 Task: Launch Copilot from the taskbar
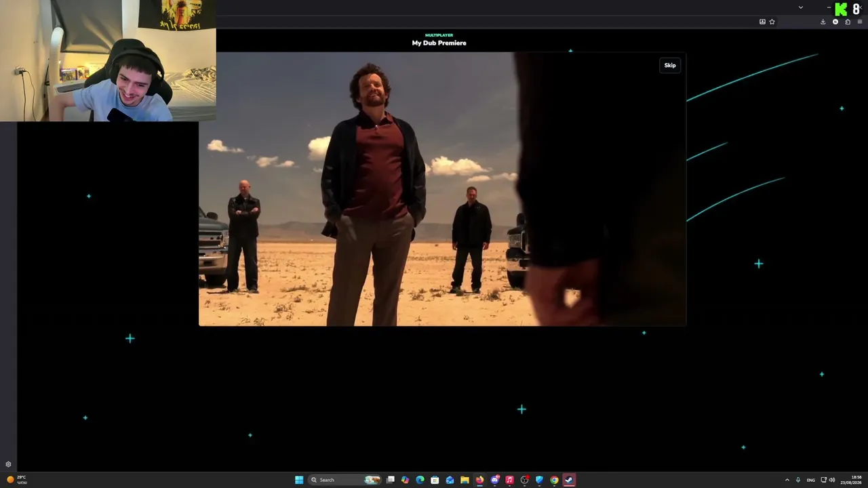click(x=405, y=480)
